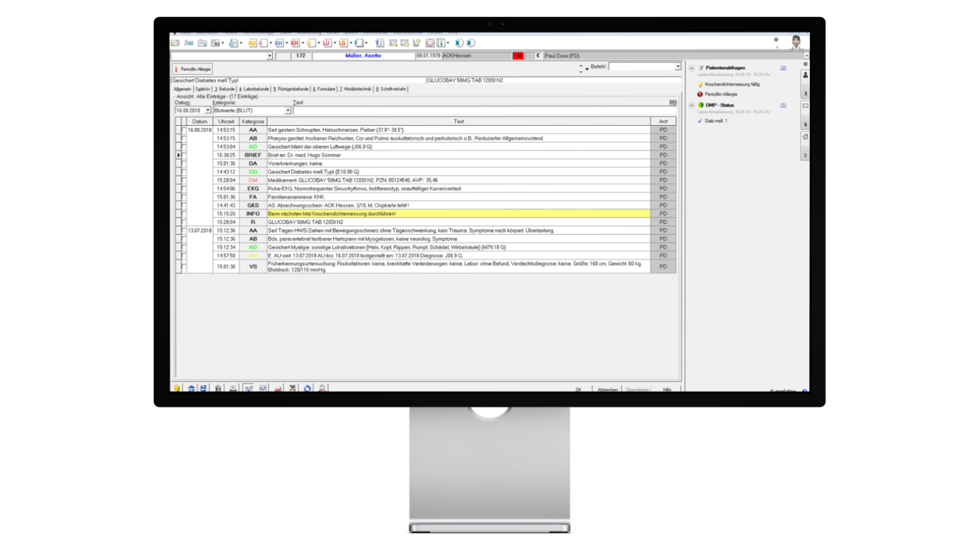Screen dimensions: 980x551
Task: Click the light bulb icon in bottom toolbar
Action: [176, 388]
